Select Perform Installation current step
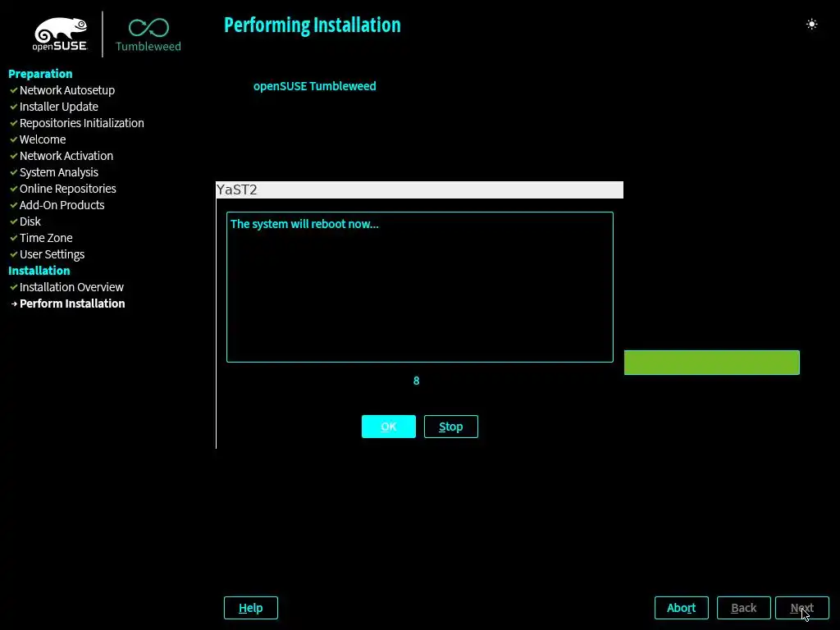Image resolution: width=840 pixels, height=630 pixels. [x=72, y=304]
